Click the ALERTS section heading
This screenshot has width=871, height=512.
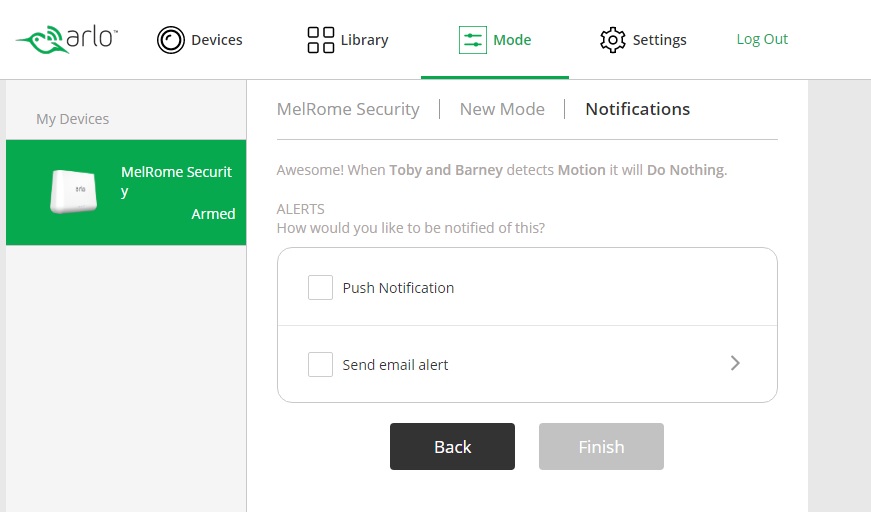(301, 209)
